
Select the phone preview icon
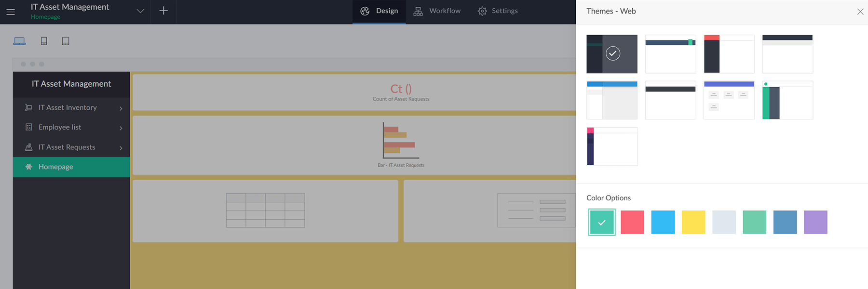(44, 41)
